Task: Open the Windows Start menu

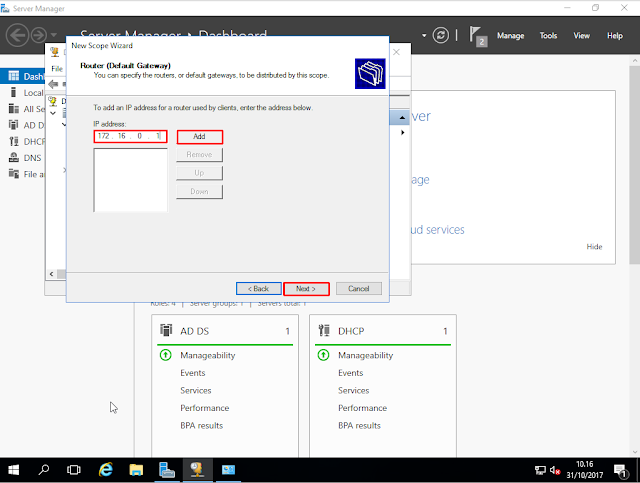Action: click(x=13, y=470)
